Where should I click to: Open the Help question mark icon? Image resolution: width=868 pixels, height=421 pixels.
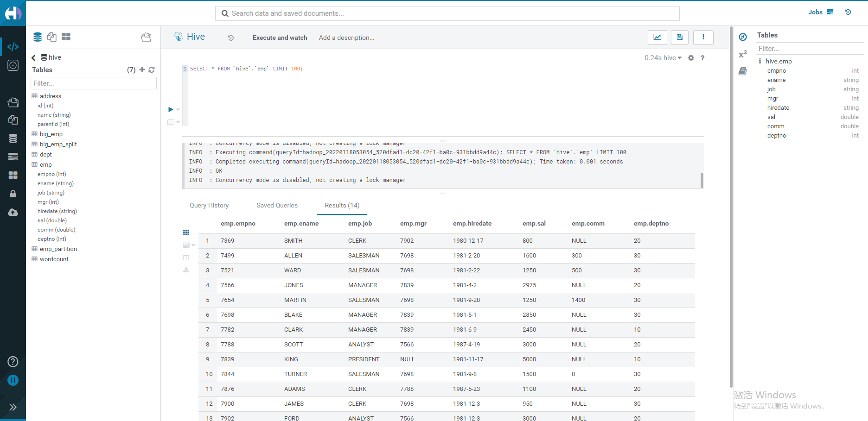13,362
